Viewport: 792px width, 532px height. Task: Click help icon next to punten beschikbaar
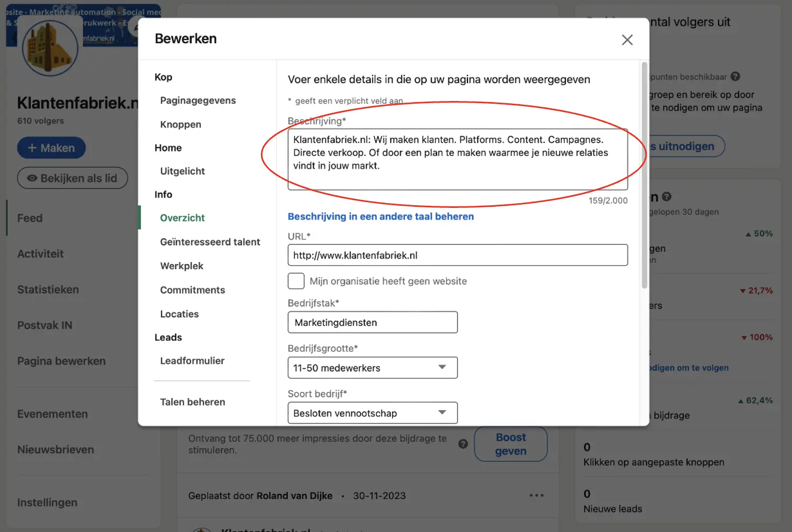pos(735,76)
